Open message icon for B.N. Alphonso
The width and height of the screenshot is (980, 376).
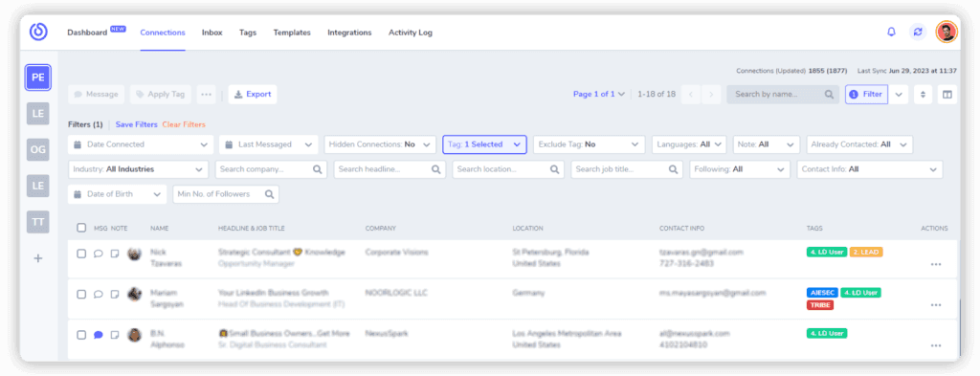tap(99, 335)
